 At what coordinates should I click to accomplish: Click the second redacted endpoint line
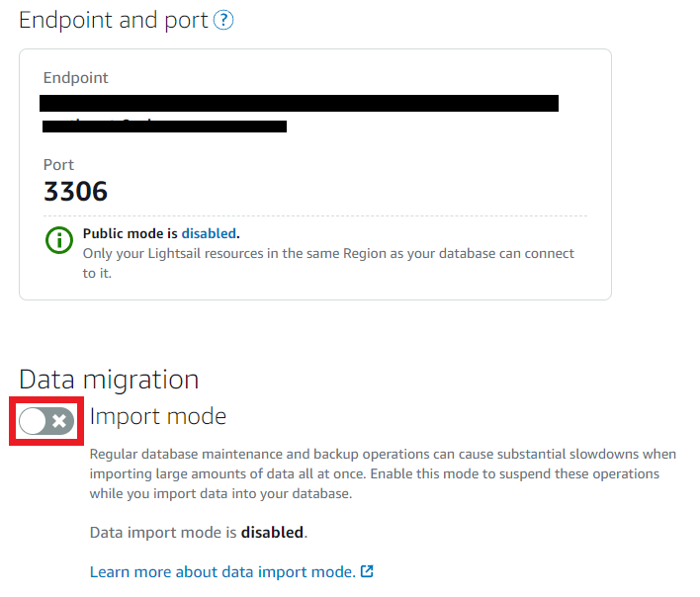tap(164, 127)
